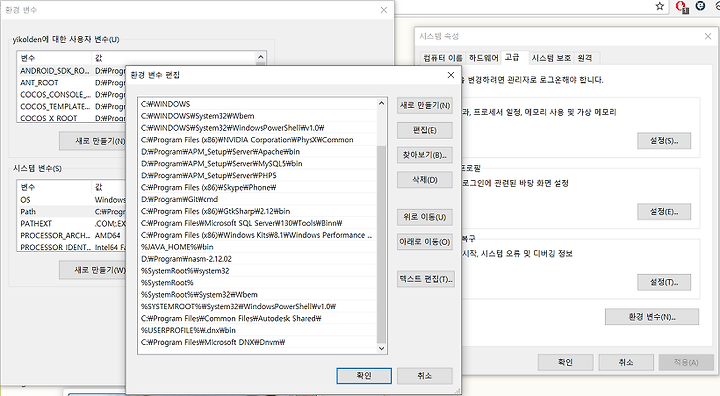Image resolution: width=720 pixels, height=396 pixels.
Task: Cancel the edit dialog with 취소
Action: [425, 376]
